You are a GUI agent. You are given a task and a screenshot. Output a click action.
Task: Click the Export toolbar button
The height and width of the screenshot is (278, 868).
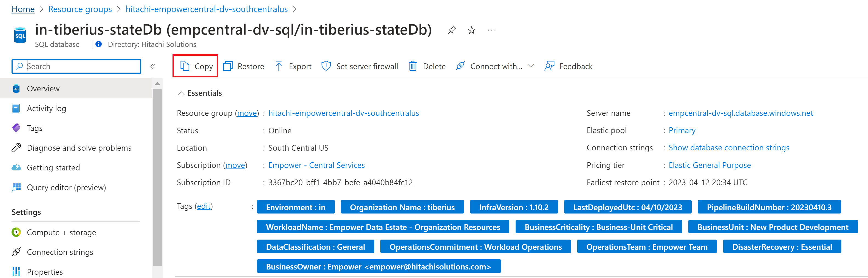tap(293, 66)
